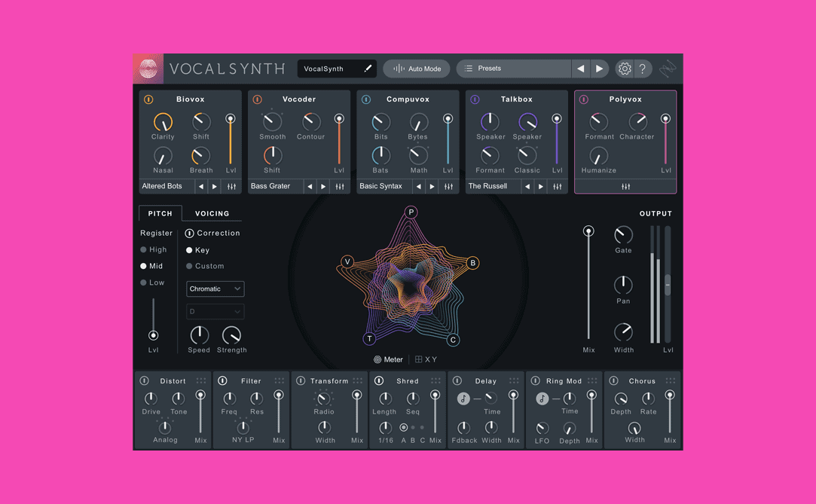Select the Custom correction option

(205, 266)
